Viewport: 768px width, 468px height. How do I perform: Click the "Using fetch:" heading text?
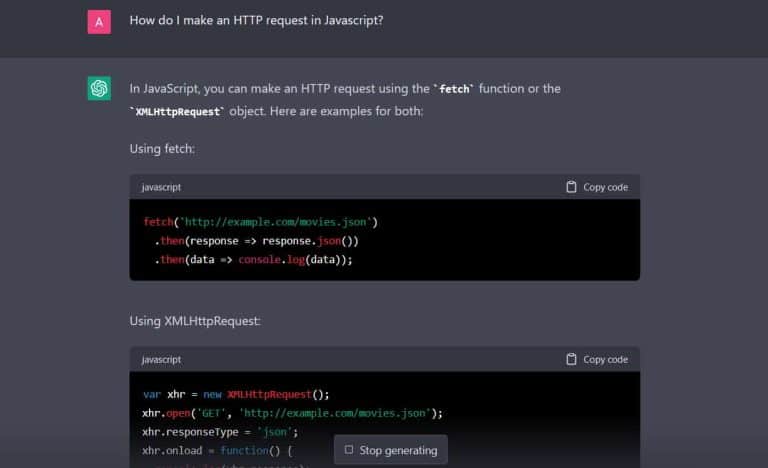[x=162, y=148]
